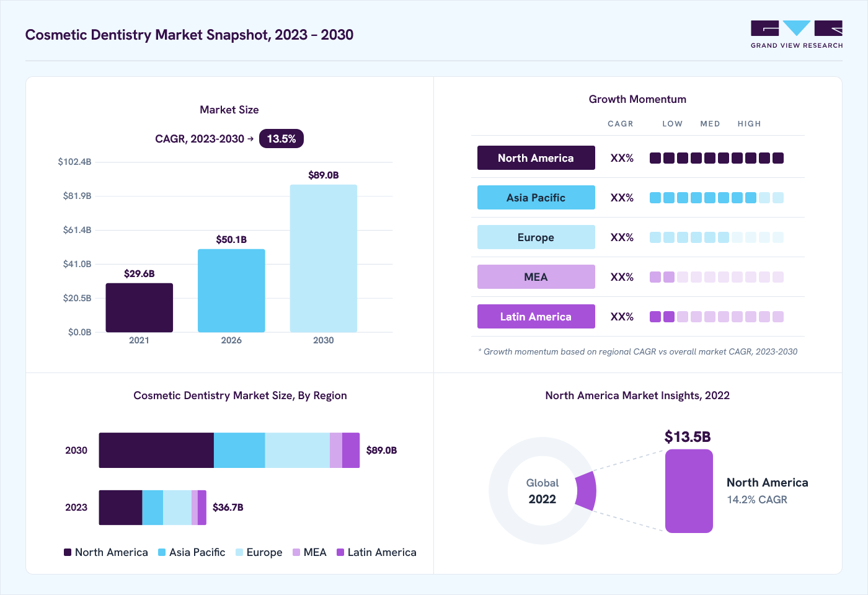Click the growth momentum footnote text
Viewport: 868px width, 595px height.
[x=638, y=351]
